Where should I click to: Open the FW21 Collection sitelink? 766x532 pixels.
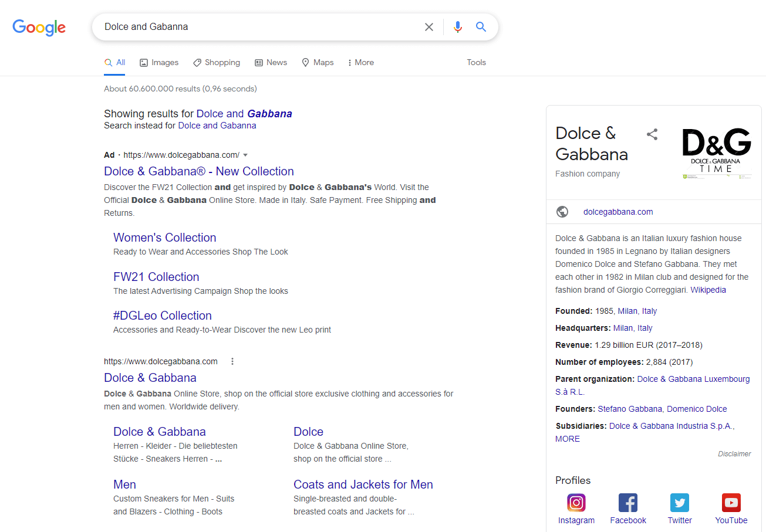[x=156, y=277]
